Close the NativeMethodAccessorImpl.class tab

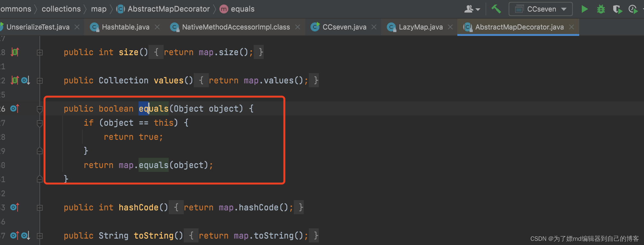tap(298, 27)
